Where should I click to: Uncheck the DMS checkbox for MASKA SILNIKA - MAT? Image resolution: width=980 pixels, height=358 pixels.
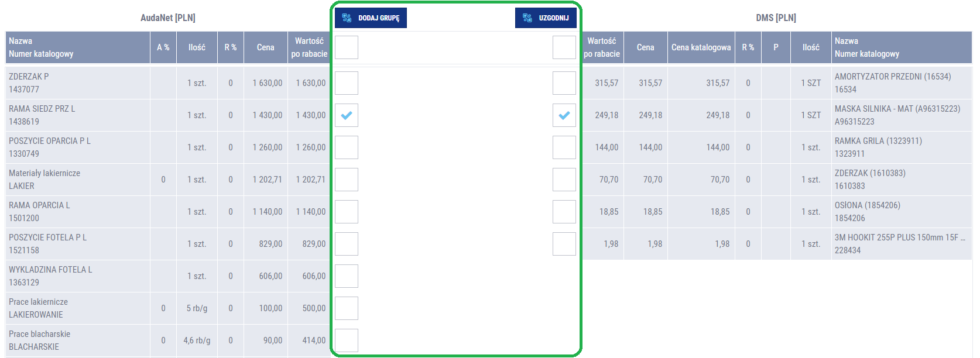564,115
